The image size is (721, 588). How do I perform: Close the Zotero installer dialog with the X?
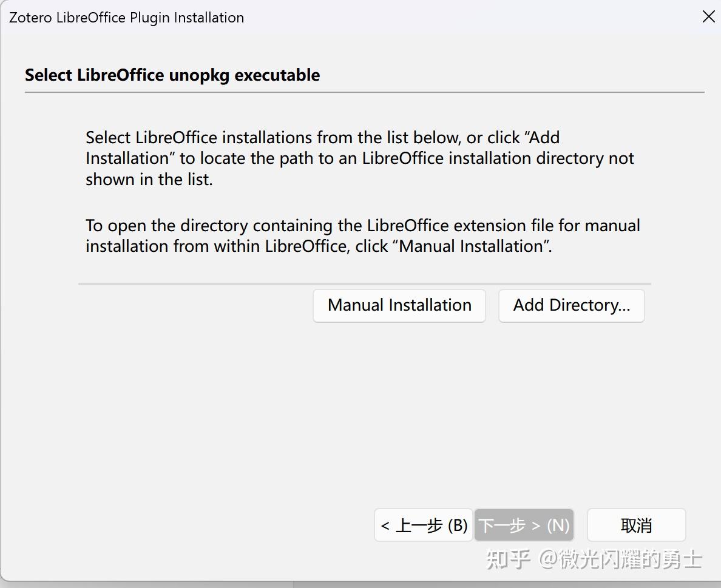point(708,17)
